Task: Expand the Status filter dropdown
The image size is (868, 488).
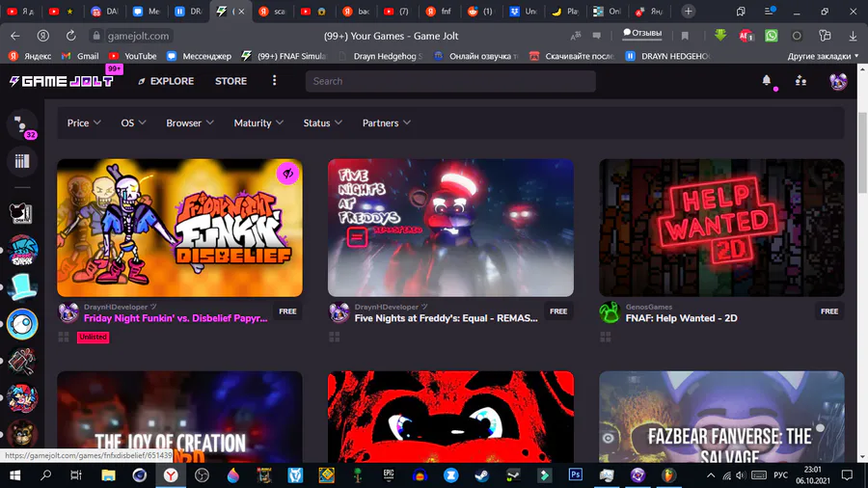Action: [323, 122]
